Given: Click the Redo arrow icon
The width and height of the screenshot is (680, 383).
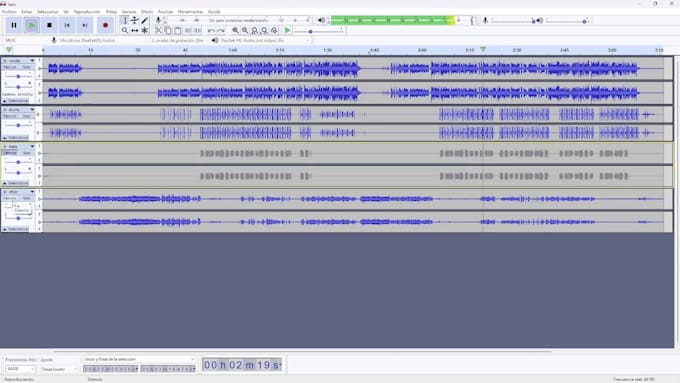Looking at the screenshot, I should [x=221, y=30].
